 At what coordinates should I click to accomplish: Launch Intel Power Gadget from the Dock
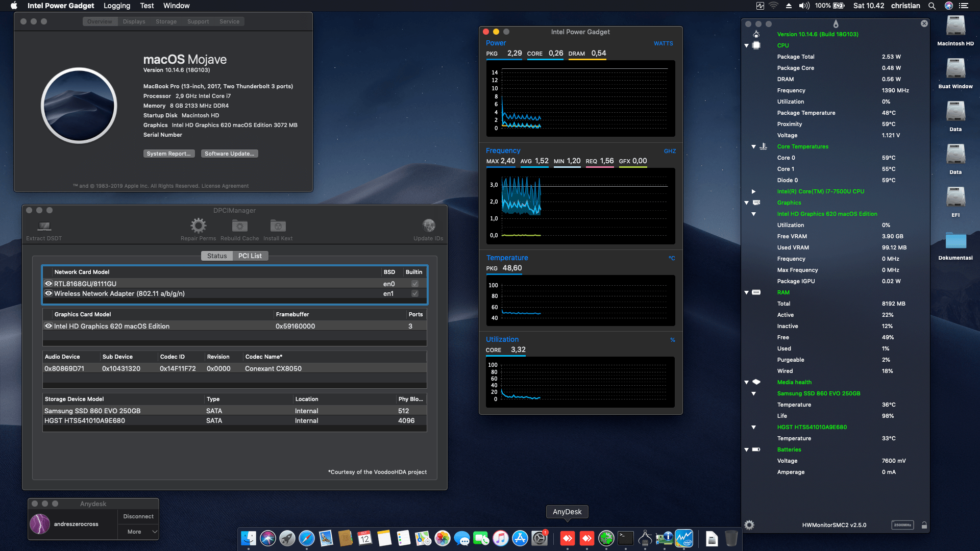tap(683, 538)
